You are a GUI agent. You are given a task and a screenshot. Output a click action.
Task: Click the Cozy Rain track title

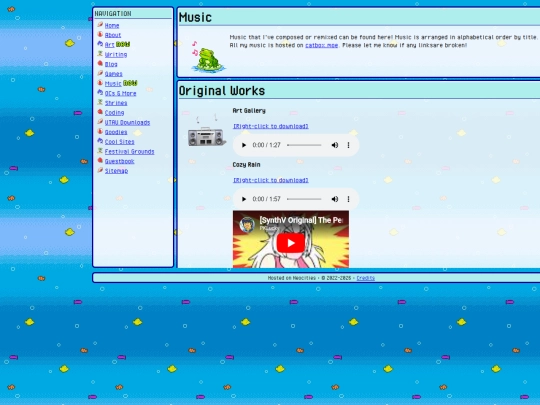point(246,165)
